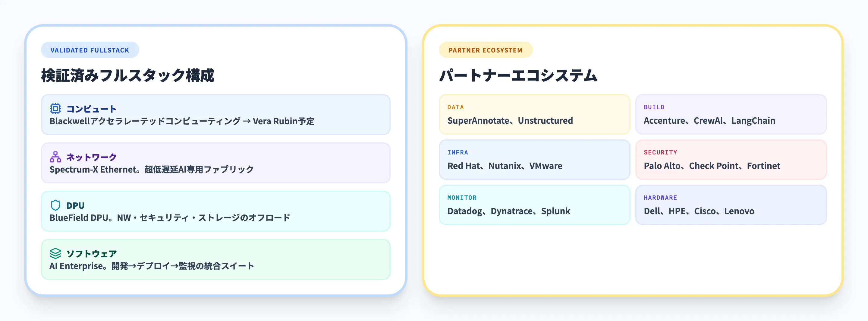Open the 検証済みフルスタック構成 section heading

click(x=129, y=75)
